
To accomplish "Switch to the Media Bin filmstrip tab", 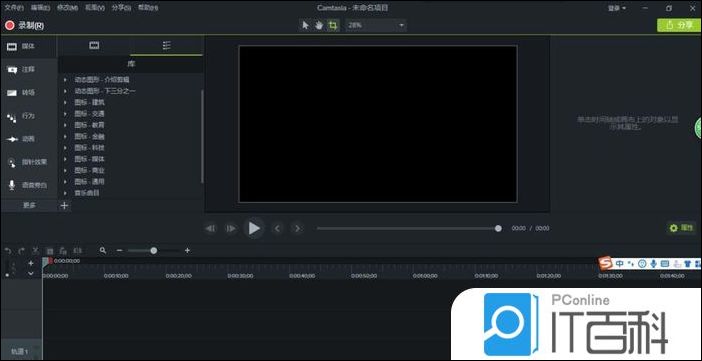I will (x=94, y=46).
